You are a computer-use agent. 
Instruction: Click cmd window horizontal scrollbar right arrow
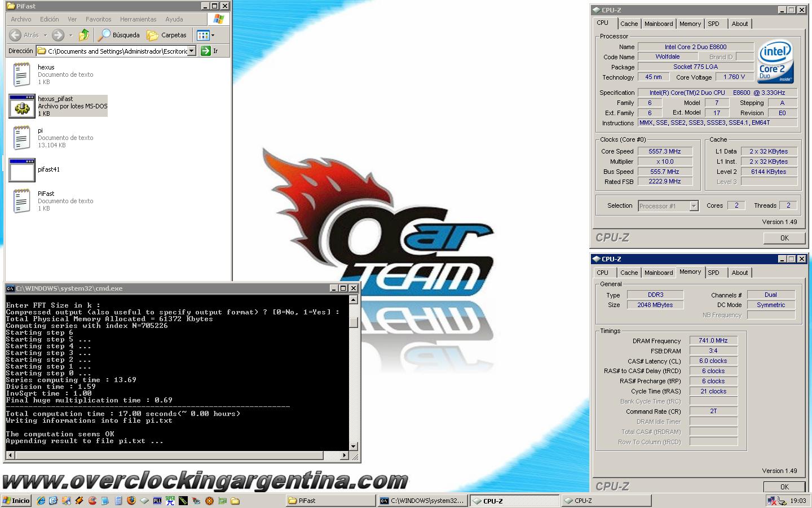pos(345,455)
